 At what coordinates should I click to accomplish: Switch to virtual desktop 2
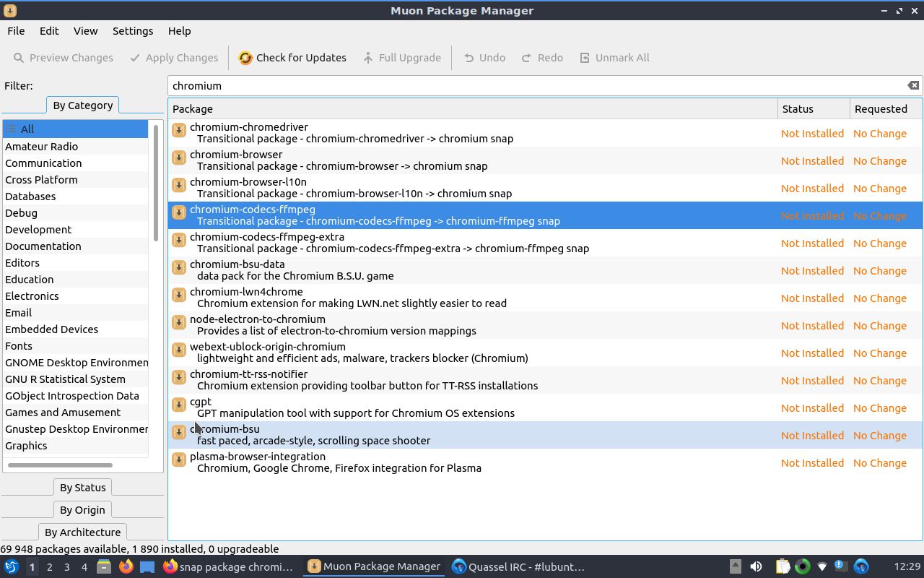(49, 566)
